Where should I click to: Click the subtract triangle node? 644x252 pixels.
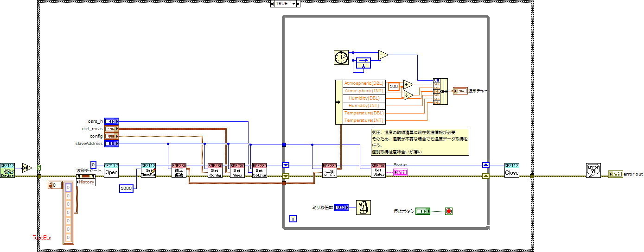pyautogui.click(x=383, y=55)
